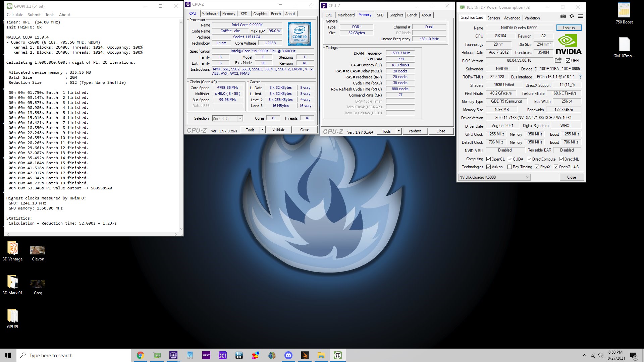
Task: Click the Lookup button in GPU-Z
Action: pyautogui.click(x=569, y=28)
